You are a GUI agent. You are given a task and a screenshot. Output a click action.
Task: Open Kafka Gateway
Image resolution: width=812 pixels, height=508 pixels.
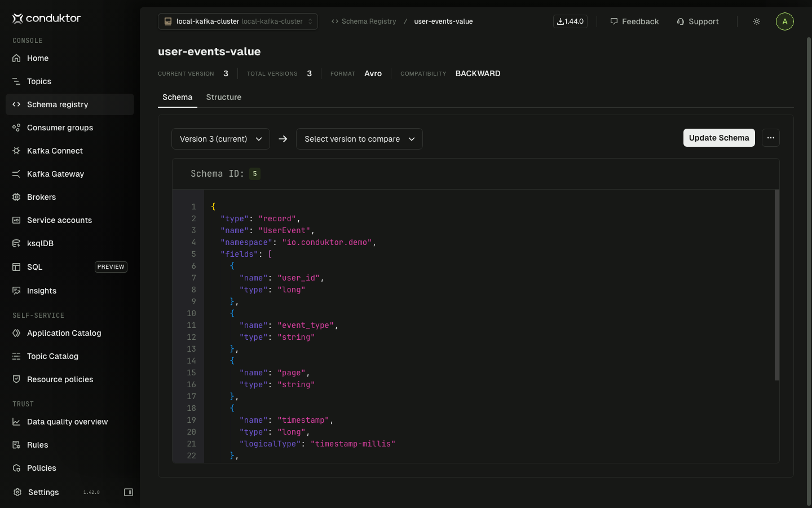(x=55, y=174)
